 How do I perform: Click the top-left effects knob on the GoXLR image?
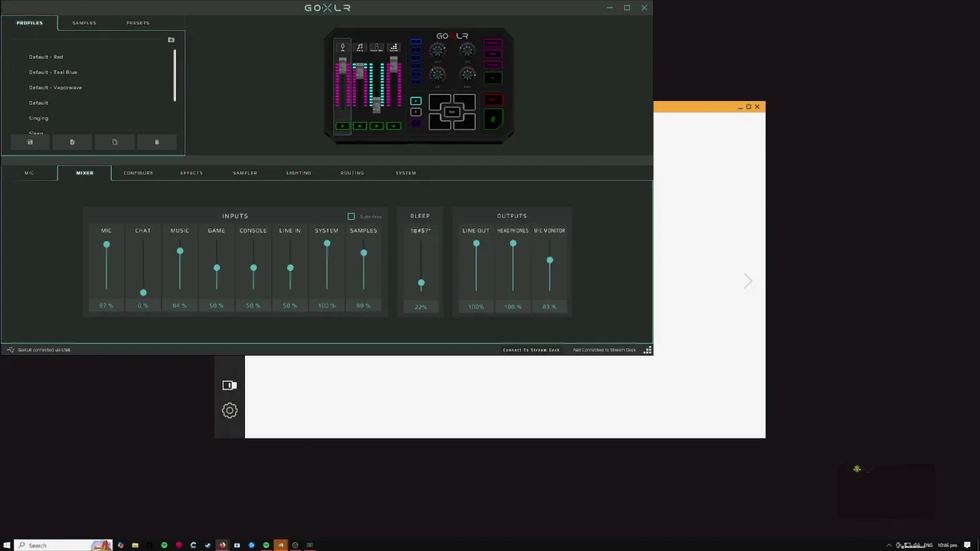point(437,50)
